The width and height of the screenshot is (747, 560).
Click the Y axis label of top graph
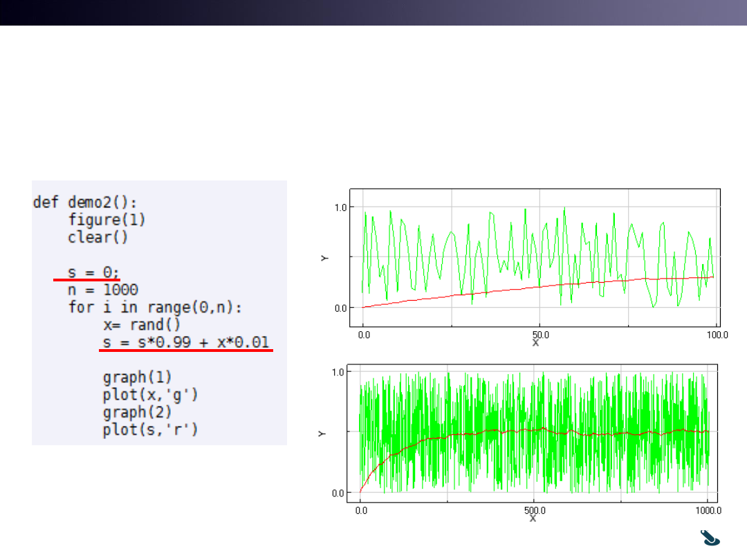[x=325, y=258]
